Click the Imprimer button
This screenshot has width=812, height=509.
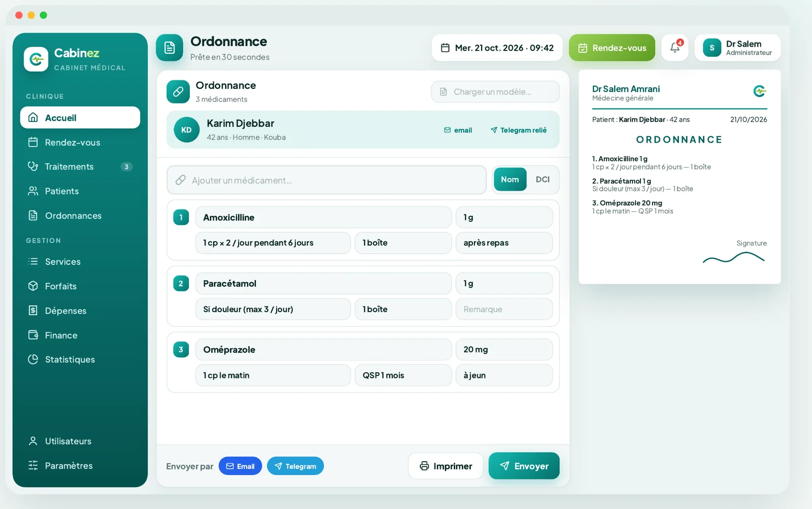[x=446, y=466]
